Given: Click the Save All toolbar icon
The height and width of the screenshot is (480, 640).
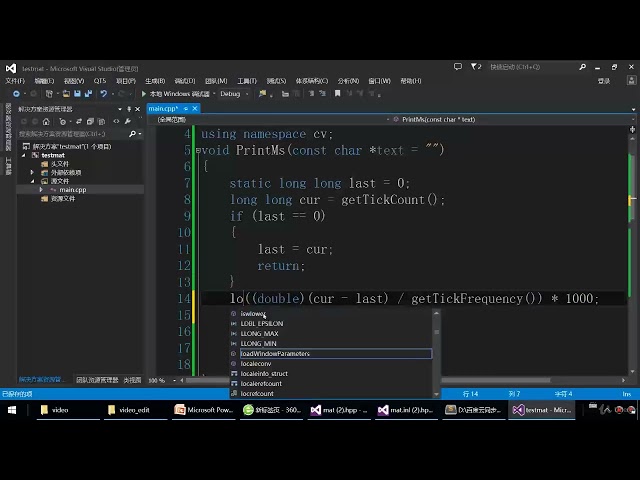Looking at the screenshot, I should tap(87, 94).
